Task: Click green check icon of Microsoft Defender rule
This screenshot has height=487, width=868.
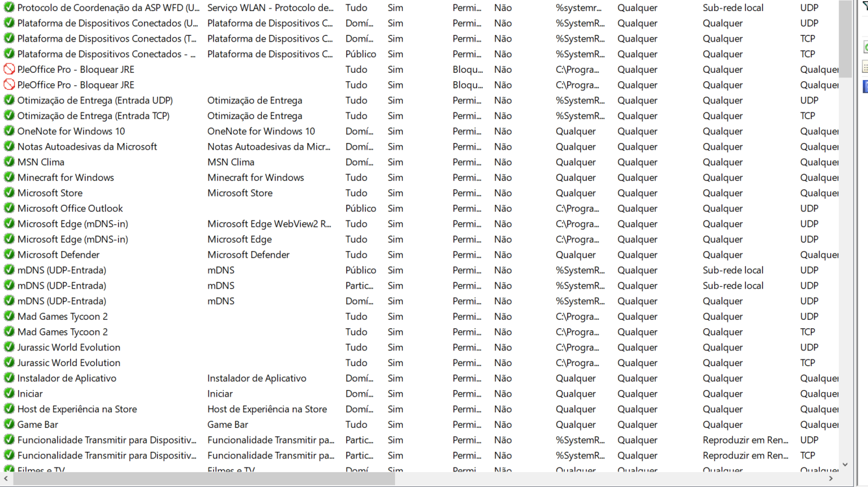Action: [x=9, y=255]
